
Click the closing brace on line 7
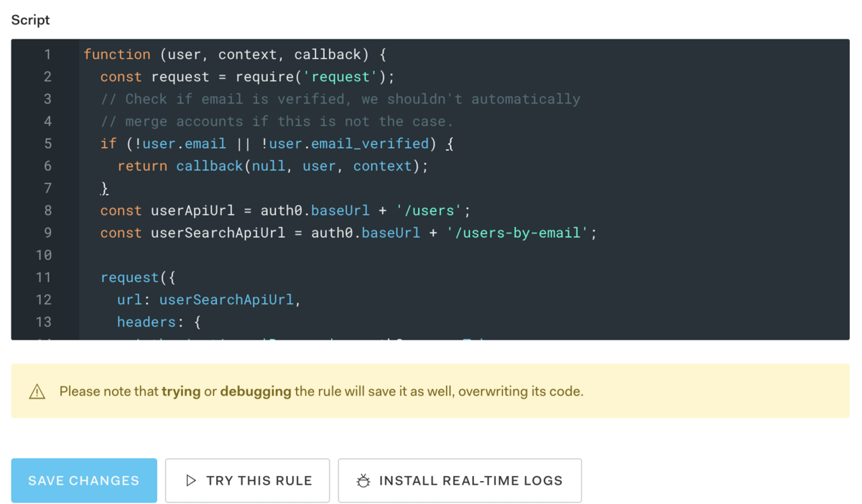[x=104, y=188]
